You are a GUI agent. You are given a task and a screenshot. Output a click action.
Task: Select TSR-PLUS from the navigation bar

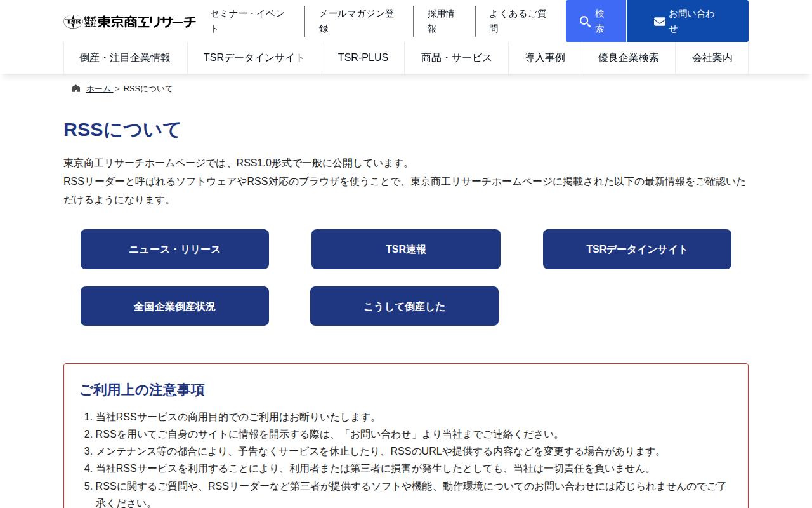[363, 57]
